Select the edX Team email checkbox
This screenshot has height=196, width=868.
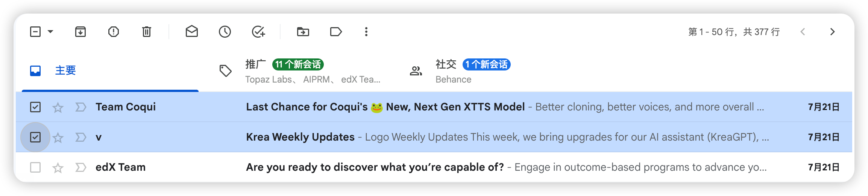coord(35,167)
